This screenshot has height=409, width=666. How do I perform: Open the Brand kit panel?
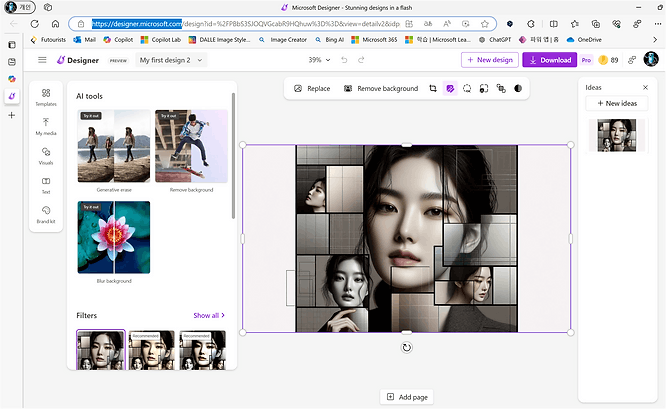click(46, 213)
